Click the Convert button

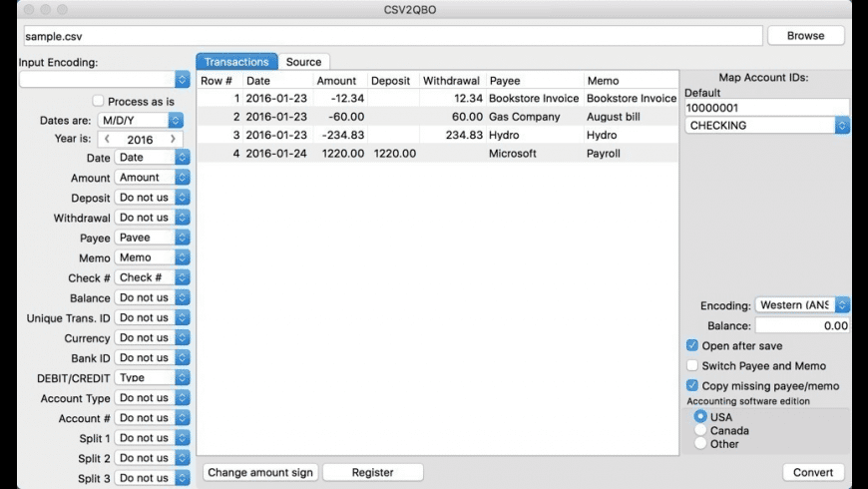[x=813, y=472]
